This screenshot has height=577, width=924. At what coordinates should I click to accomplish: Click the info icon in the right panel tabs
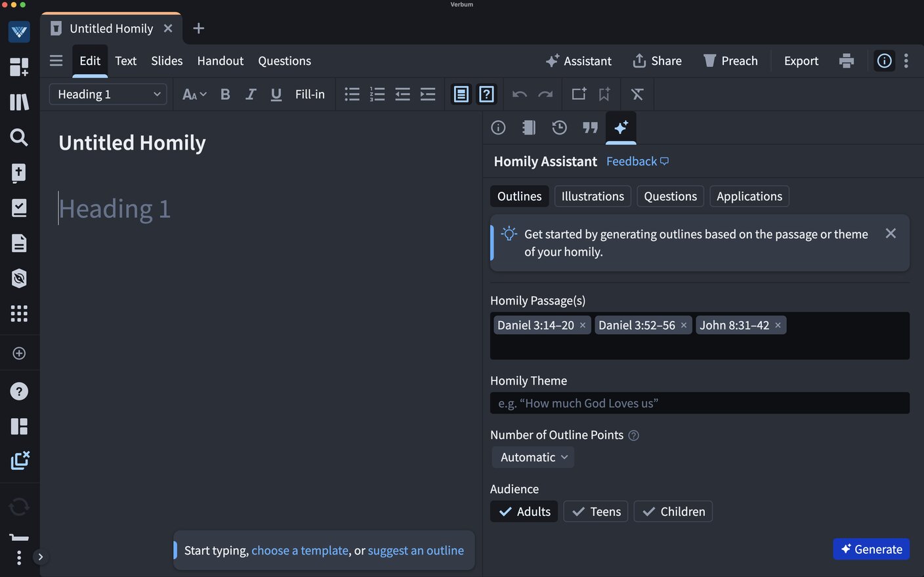pyautogui.click(x=498, y=127)
